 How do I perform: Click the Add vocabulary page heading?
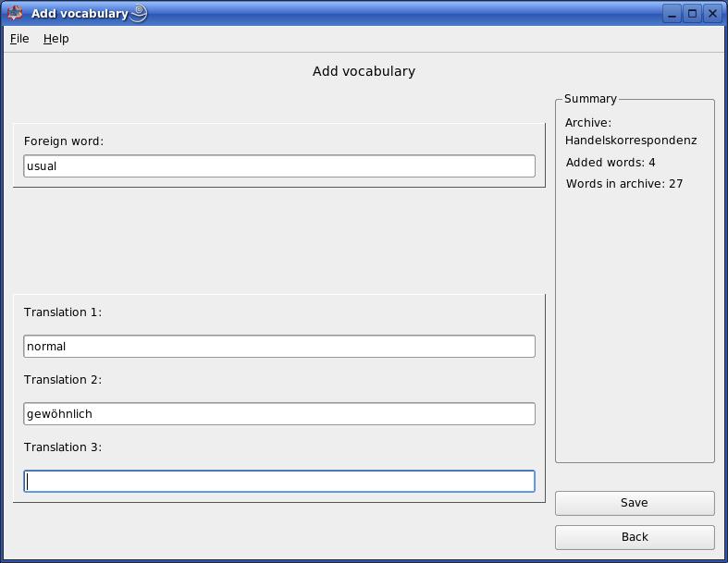(x=364, y=71)
